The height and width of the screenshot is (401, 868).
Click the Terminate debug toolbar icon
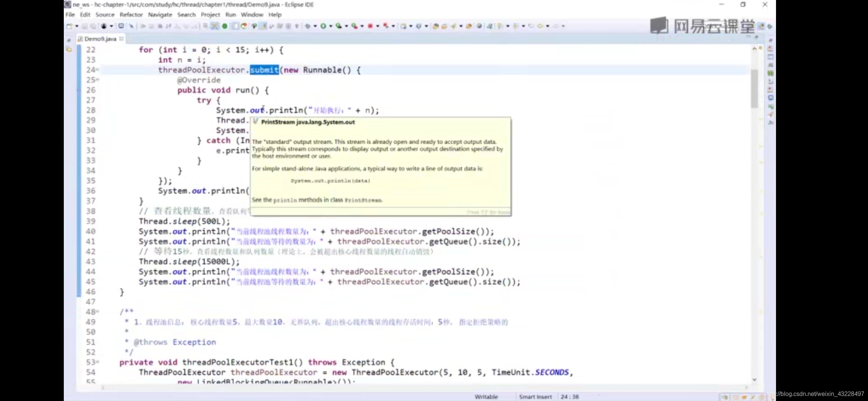[160, 26]
